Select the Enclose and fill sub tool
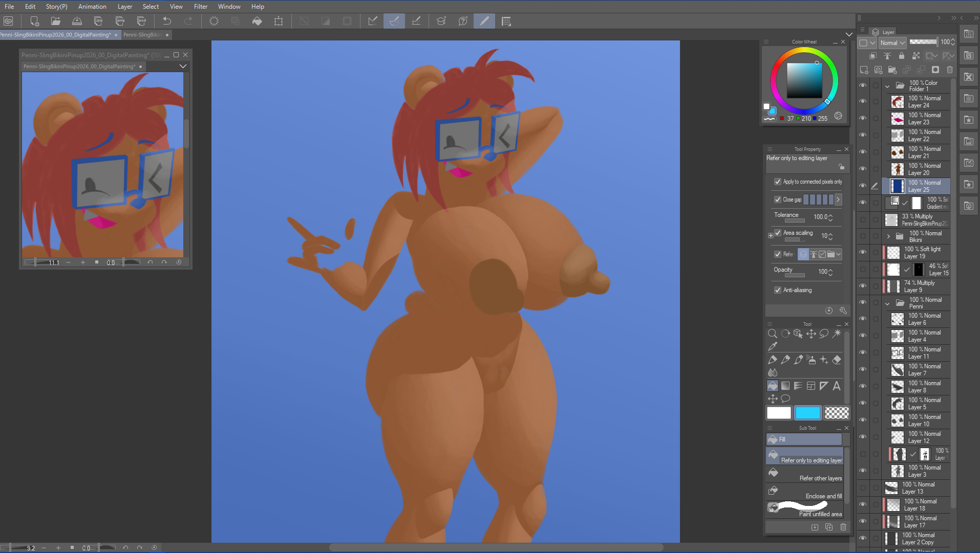The width and height of the screenshot is (980, 553). (x=805, y=492)
